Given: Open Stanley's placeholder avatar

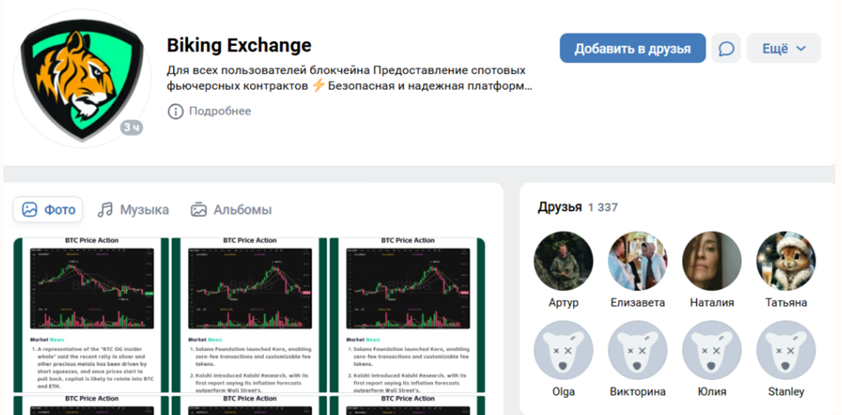Looking at the screenshot, I should coord(786,349).
